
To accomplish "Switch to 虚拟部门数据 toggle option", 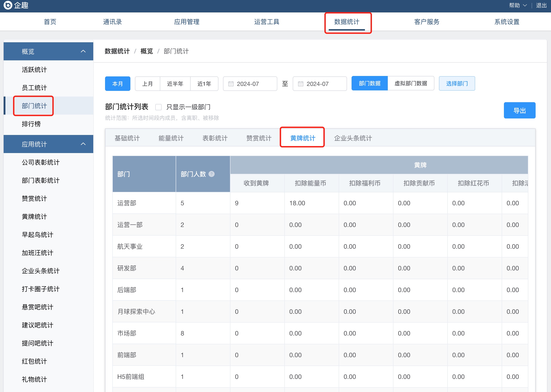I will (x=411, y=83).
